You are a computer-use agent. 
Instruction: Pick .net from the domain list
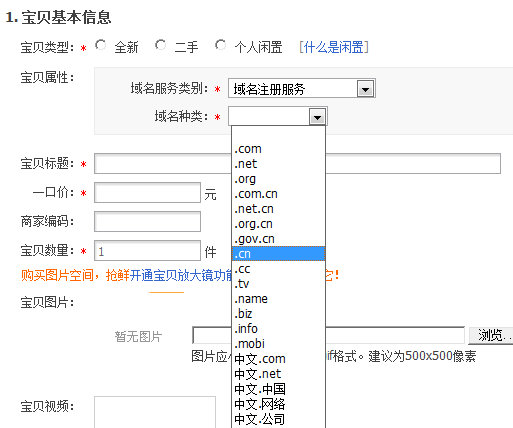point(278,164)
